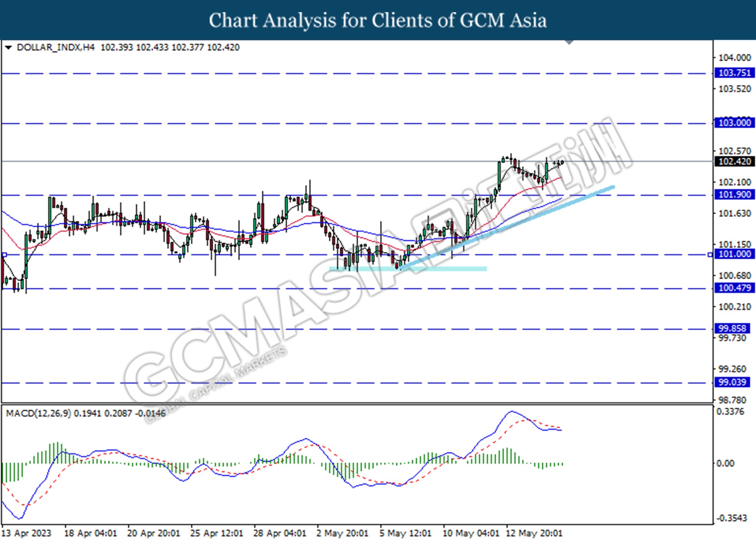
Task: Click the 13 Apr 2023 date label
Action: click(26, 533)
